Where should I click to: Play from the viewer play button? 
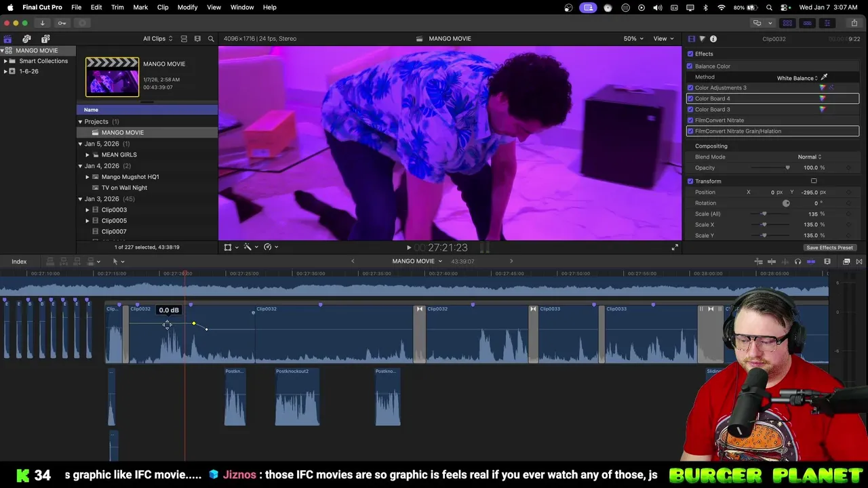pos(408,248)
